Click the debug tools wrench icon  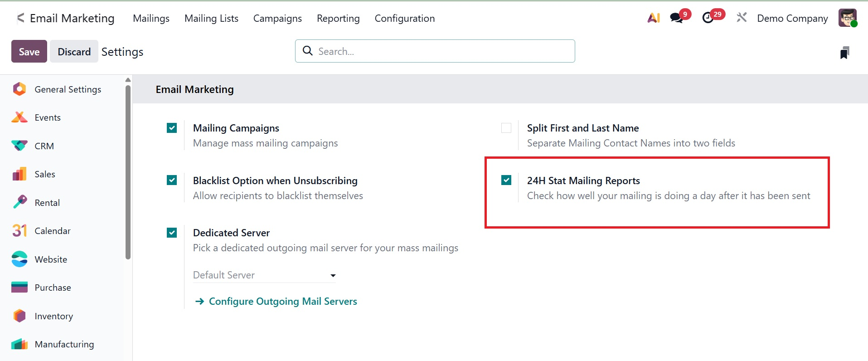[x=742, y=18]
